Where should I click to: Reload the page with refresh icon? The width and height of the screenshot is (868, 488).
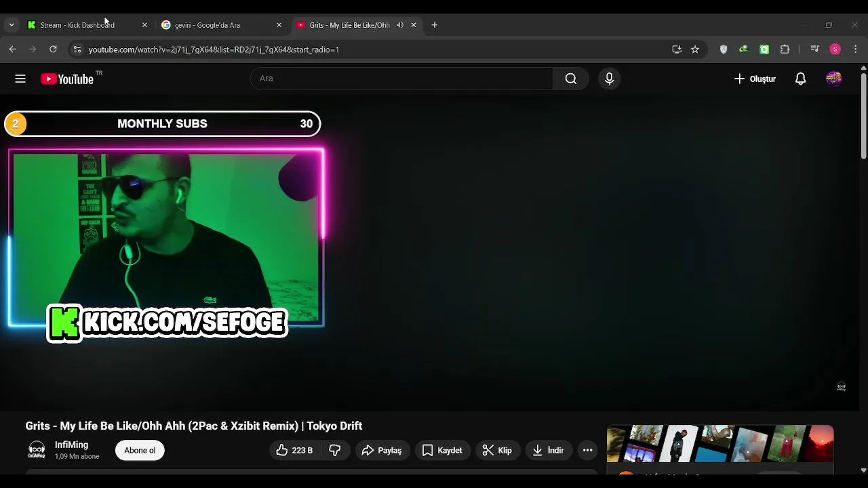coord(53,49)
